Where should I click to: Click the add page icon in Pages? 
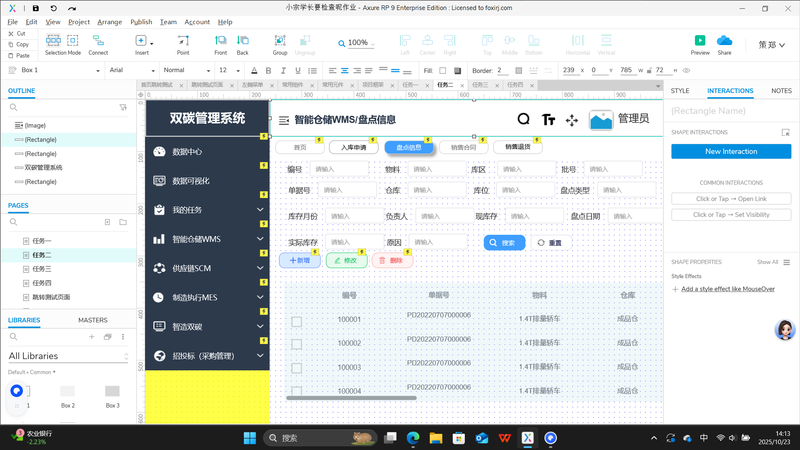pyautogui.click(x=105, y=224)
